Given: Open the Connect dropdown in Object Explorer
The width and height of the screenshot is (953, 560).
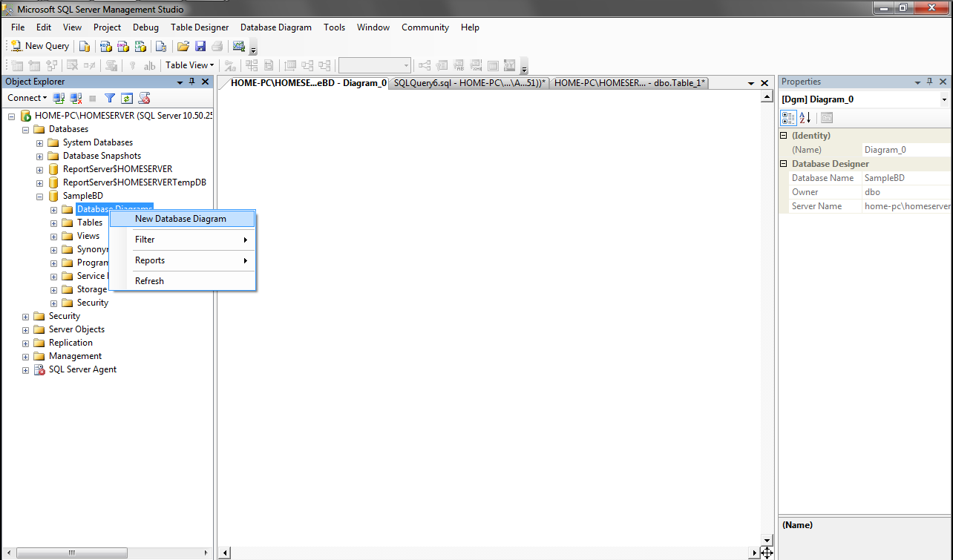Looking at the screenshot, I should click(x=27, y=98).
